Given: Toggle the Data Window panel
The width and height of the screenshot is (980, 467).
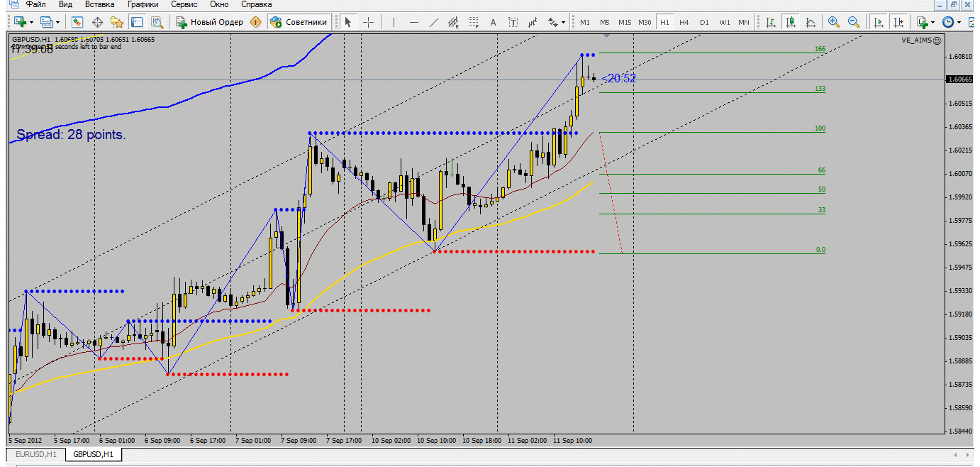Looking at the screenshot, I should click(97, 22).
